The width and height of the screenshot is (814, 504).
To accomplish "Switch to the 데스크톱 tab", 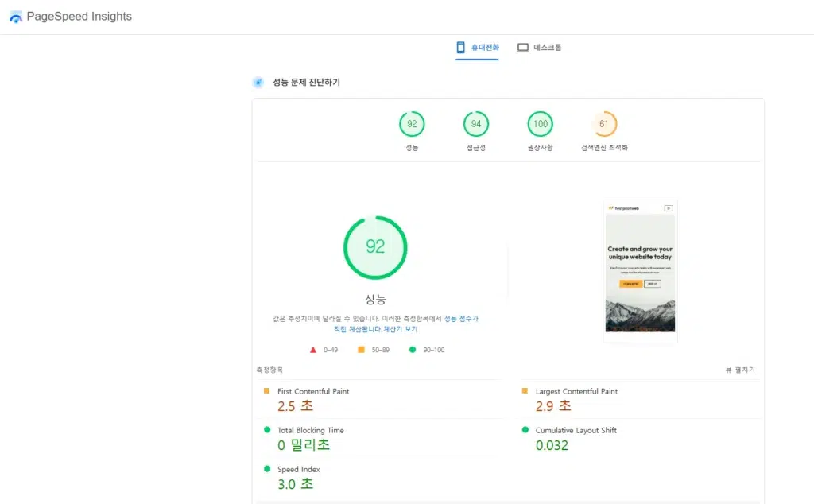I will pos(540,47).
